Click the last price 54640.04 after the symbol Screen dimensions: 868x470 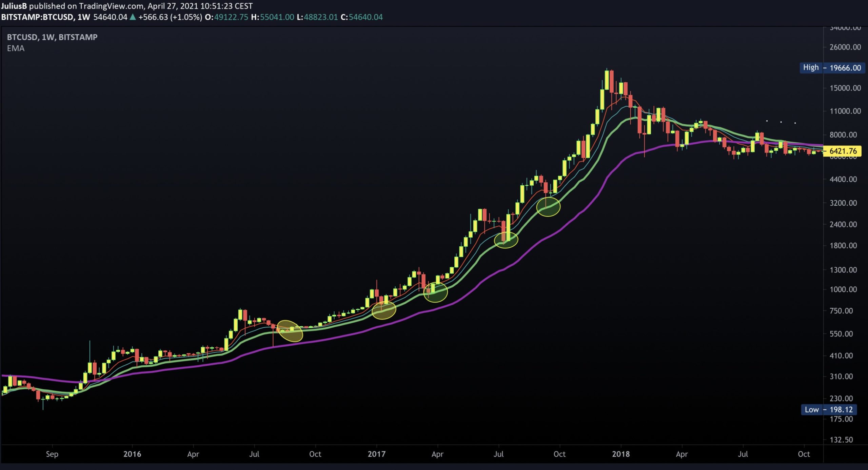[x=110, y=17]
